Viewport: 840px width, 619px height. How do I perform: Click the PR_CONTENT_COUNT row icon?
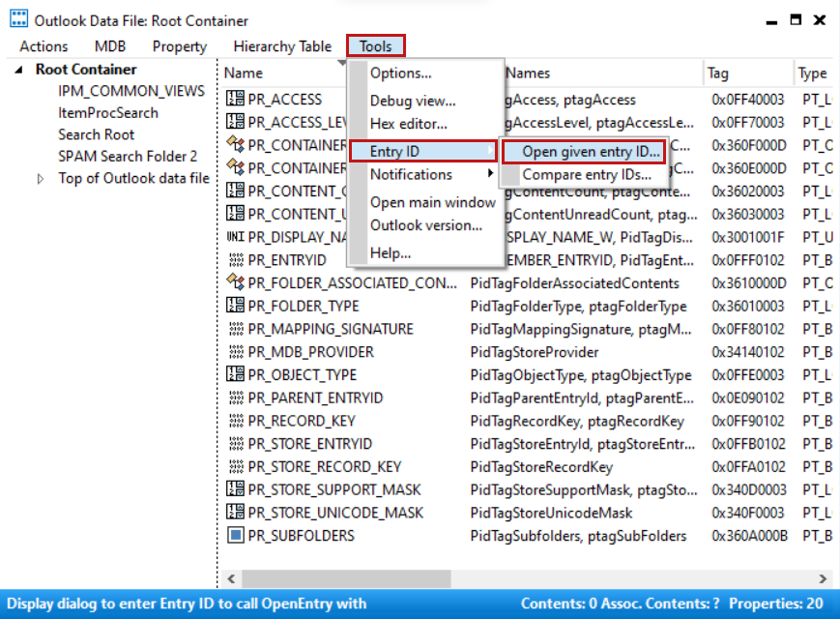pos(235,191)
